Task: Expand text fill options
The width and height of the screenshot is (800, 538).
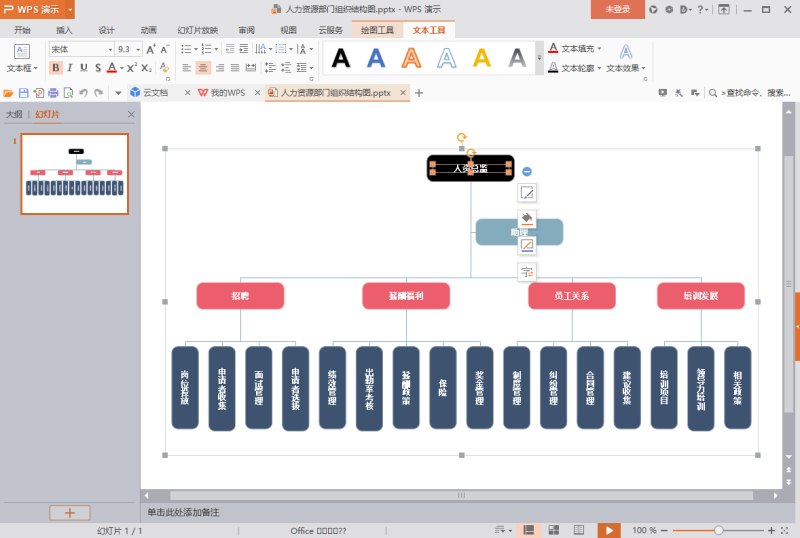Action: 599,48
